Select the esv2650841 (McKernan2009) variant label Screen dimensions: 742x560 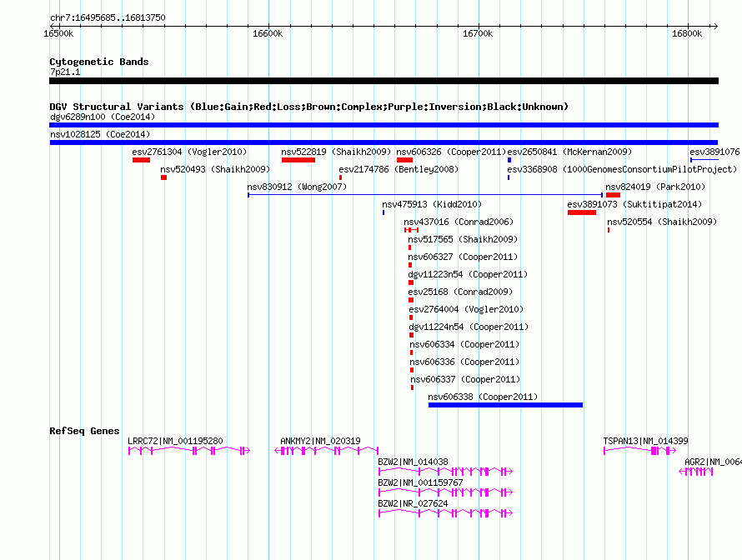point(569,152)
